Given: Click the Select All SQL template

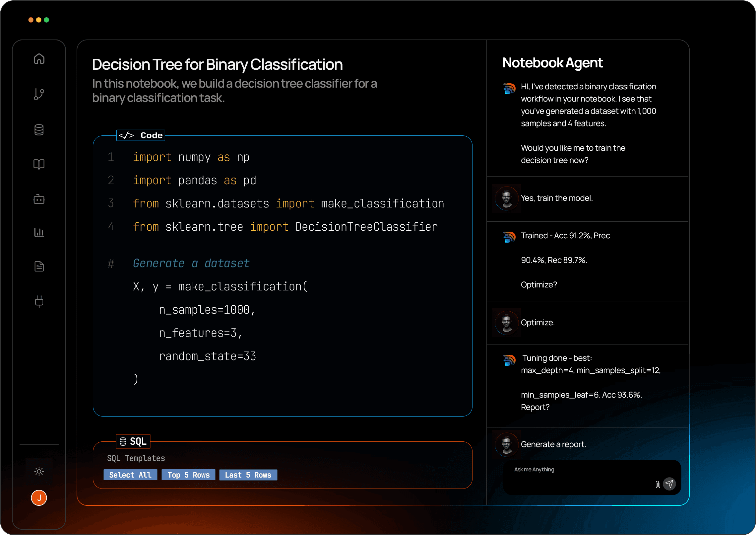Looking at the screenshot, I should click(130, 475).
